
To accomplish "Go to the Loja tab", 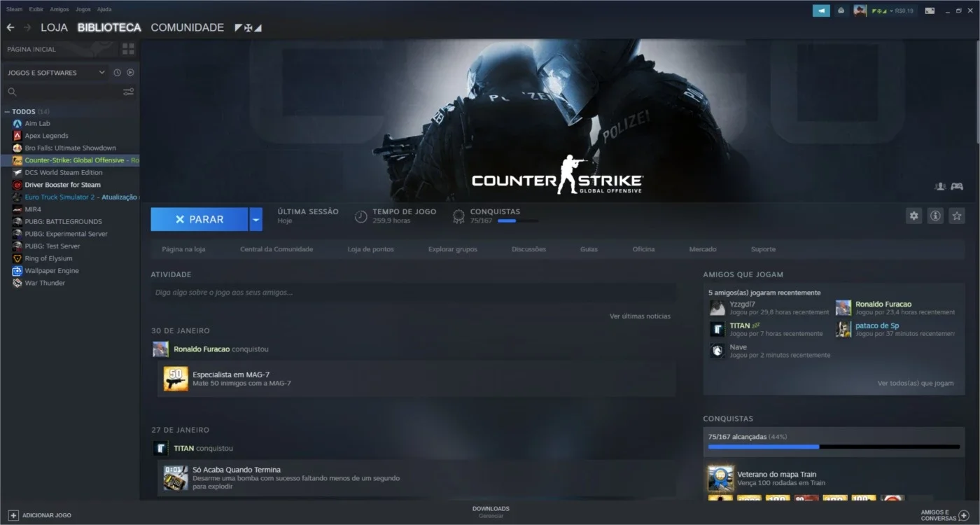I will click(54, 27).
